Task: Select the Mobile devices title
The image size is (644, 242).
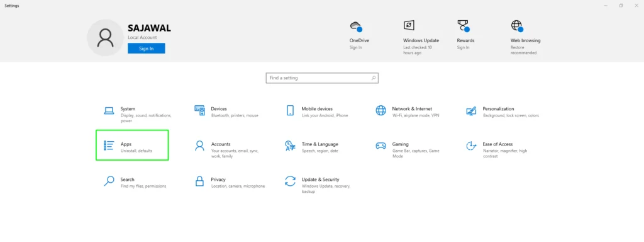Action: [x=317, y=109]
